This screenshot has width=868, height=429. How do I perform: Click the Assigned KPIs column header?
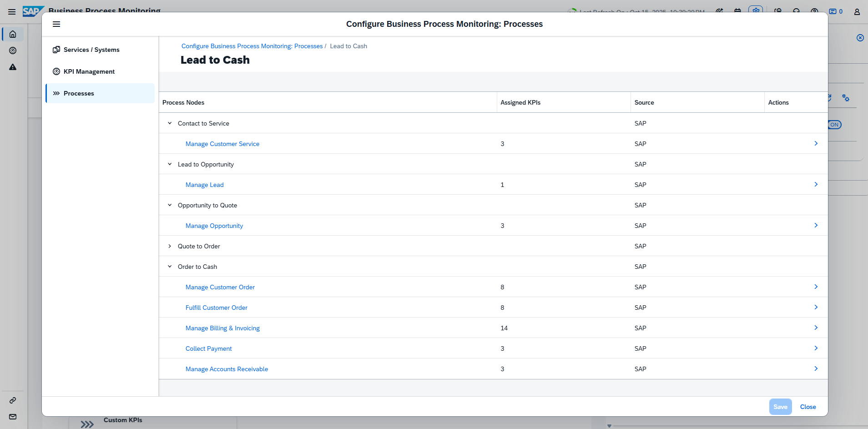(x=520, y=102)
